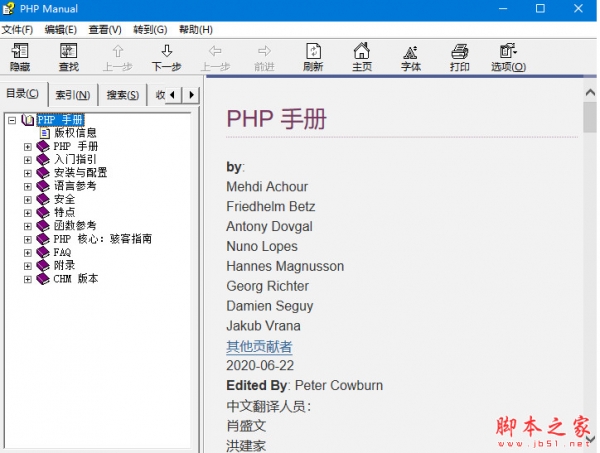Expand the FAQ node
Viewport: 600px width, 453px height.
coord(28,253)
